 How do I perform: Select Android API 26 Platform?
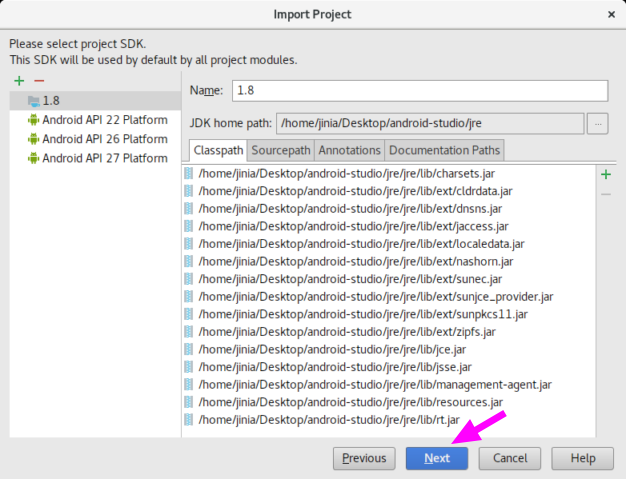pos(95,139)
